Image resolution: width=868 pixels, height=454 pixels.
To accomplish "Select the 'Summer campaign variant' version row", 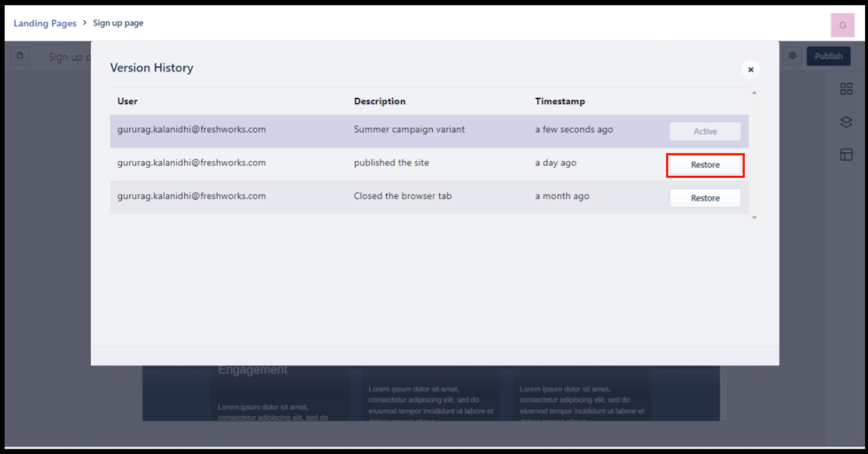I will coord(409,130).
